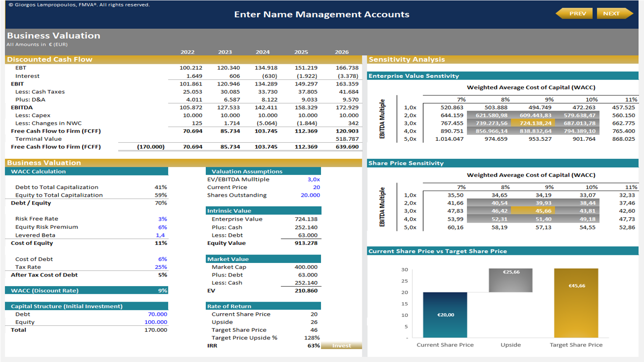Click the 2026 D&A value 9.570
The height and width of the screenshot is (362, 644).
click(x=350, y=100)
